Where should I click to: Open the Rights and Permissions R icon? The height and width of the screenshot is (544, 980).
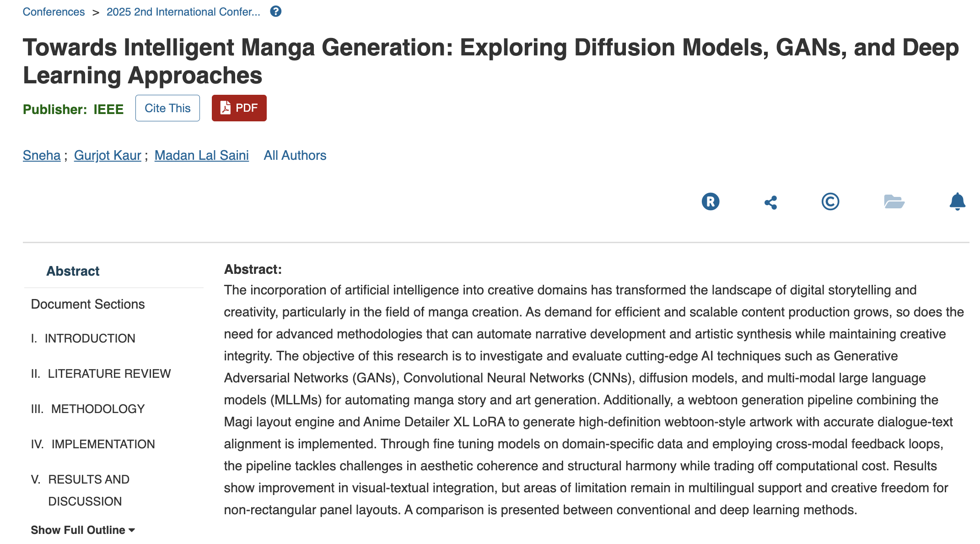[710, 201]
